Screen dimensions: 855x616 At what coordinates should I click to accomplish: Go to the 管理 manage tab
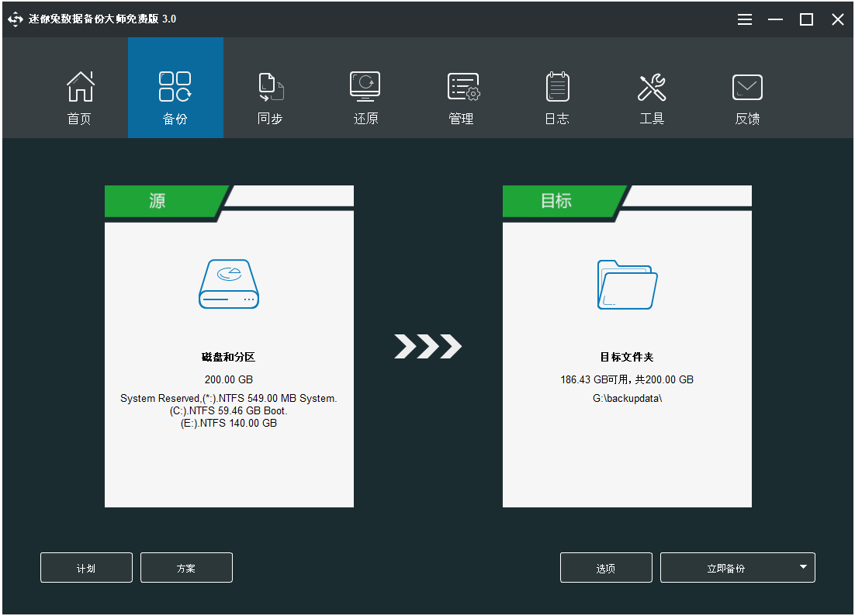462,88
